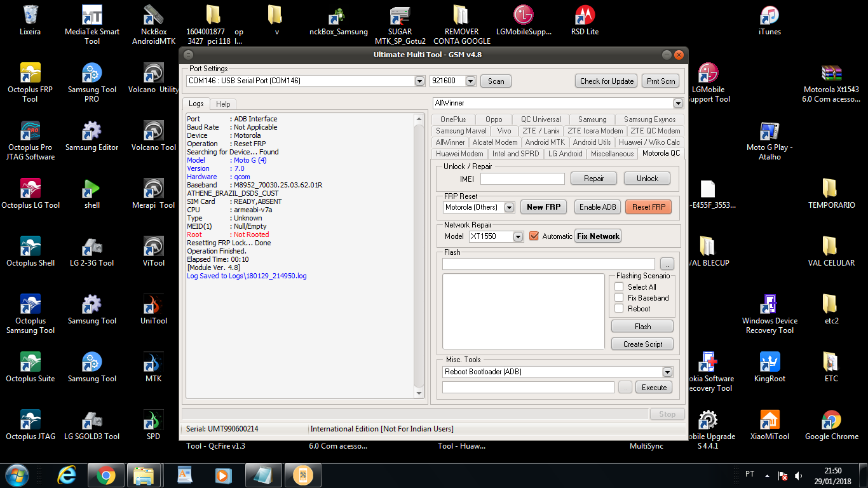Expand the AllWinner module dropdown

coord(678,103)
